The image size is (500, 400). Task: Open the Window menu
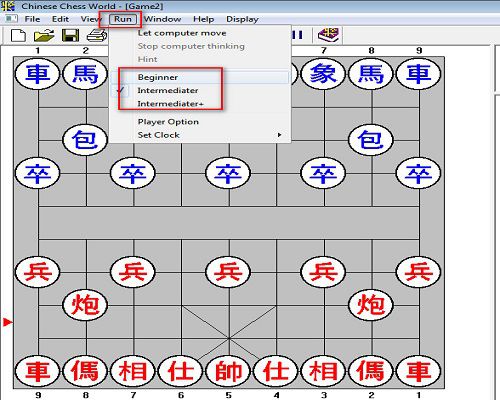coord(162,19)
